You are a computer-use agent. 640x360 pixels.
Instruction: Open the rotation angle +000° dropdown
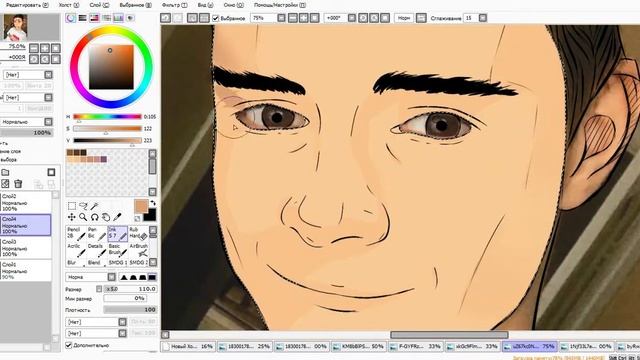click(x=352, y=18)
